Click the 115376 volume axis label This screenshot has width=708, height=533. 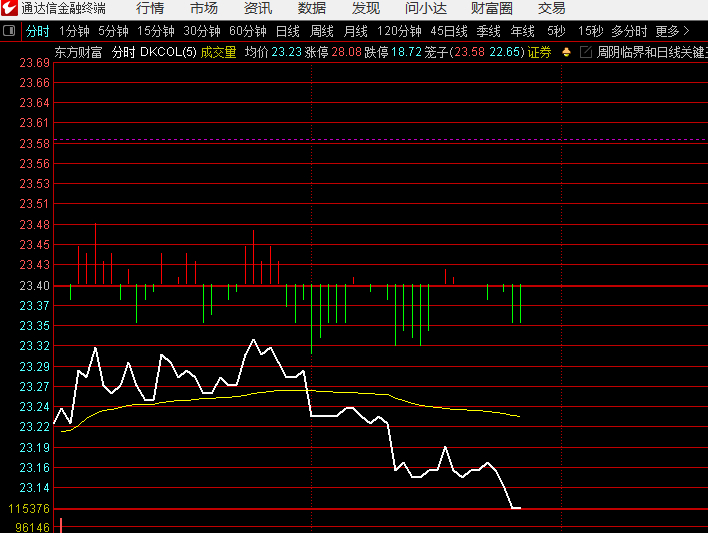[x=29, y=509]
